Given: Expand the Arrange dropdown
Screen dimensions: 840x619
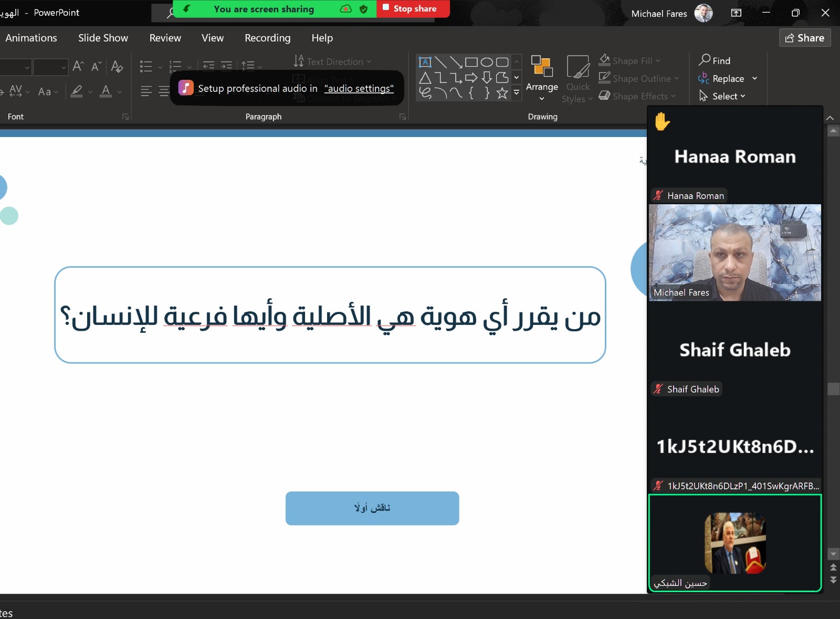Looking at the screenshot, I should pos(542,98).
